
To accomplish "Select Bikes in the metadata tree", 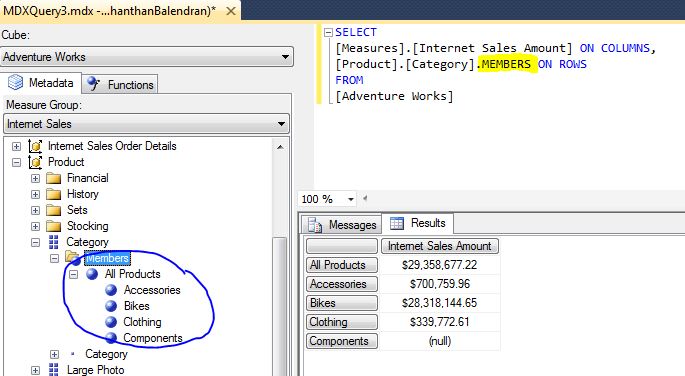I will (137, 306).
